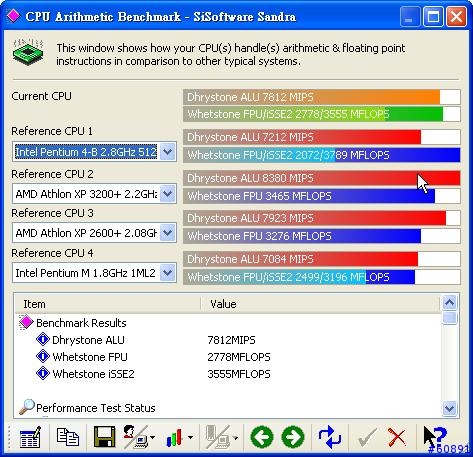This screenshot has height=457, width=473.
Task: Click Whetstone FPU 3276 MFLOPS bar
Action: 322,236
